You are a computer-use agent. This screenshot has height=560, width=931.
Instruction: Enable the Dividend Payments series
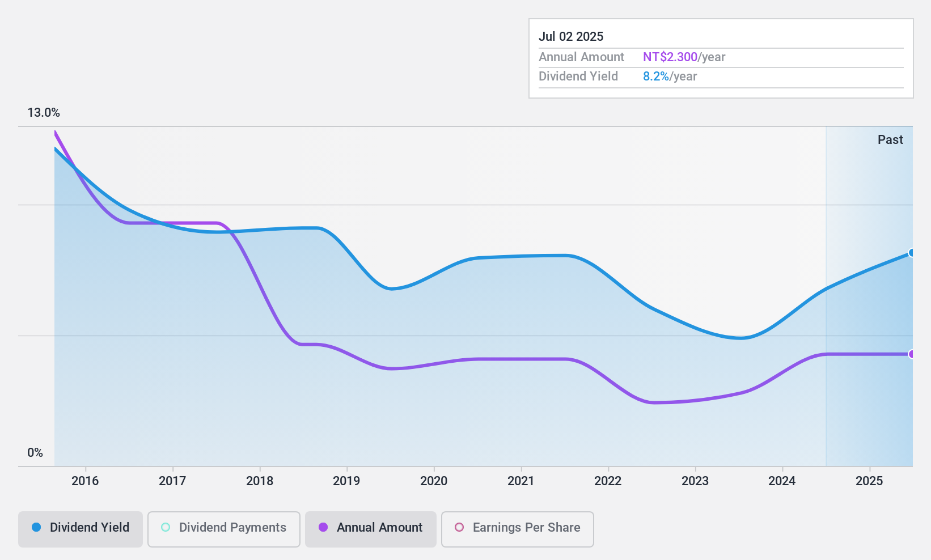223,529
